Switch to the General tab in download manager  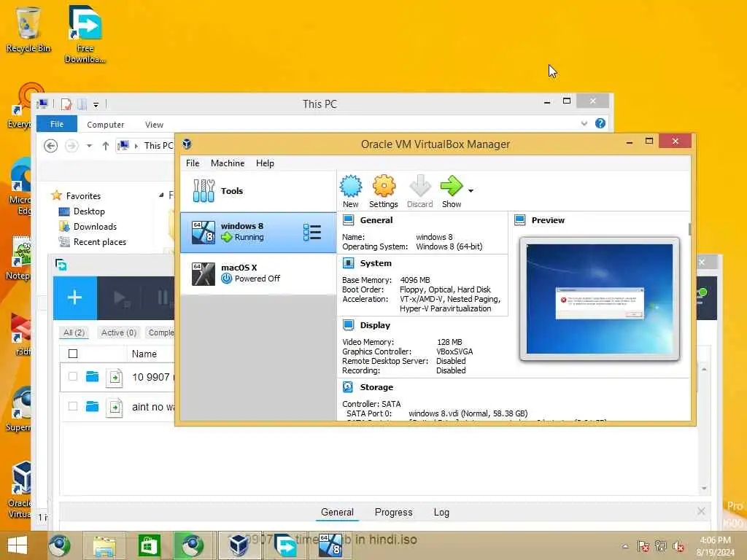337,513
